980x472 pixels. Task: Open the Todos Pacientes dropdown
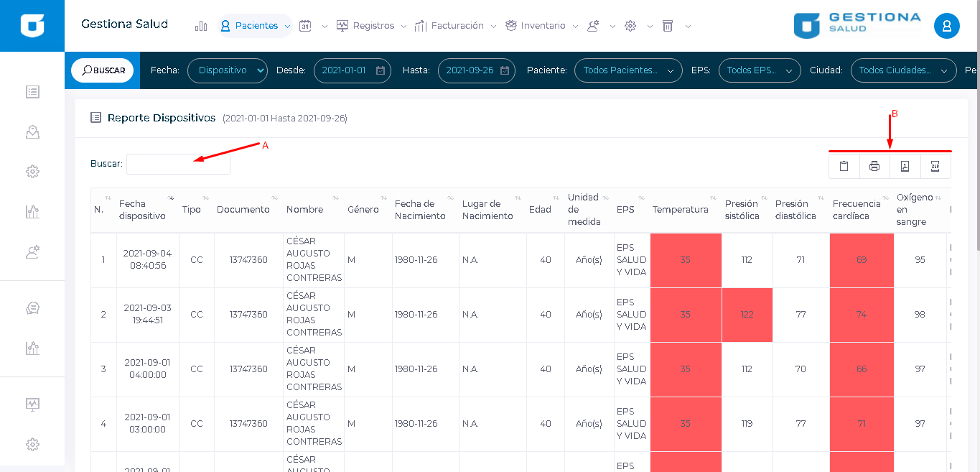tap(627, 70)
